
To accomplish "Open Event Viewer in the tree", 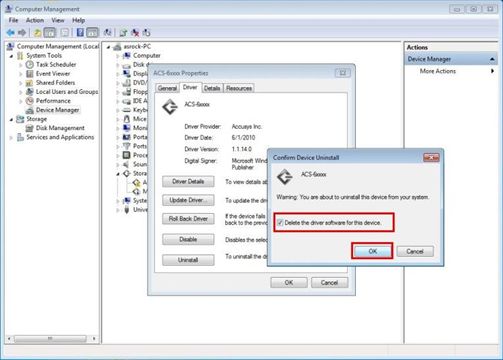I will tap(53, 73).
